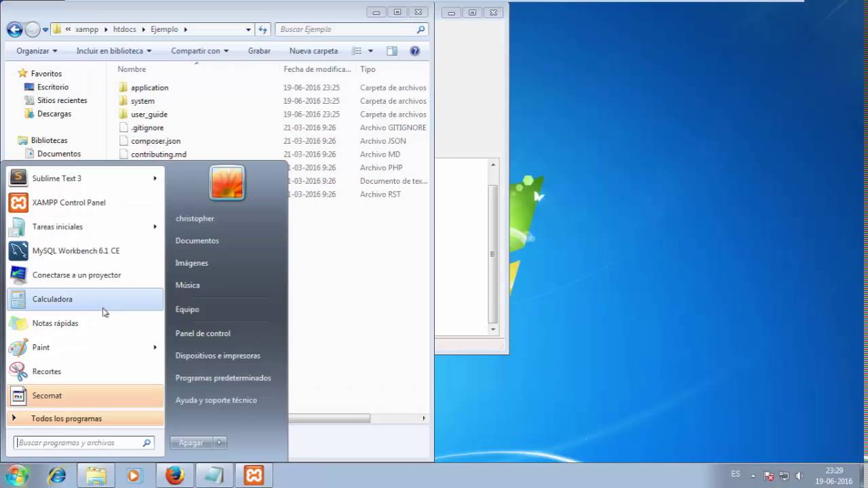This screenshot has width=868, height=488.
Task: Click the Explorer forward arrow button
Action: [x=33, y=29]
